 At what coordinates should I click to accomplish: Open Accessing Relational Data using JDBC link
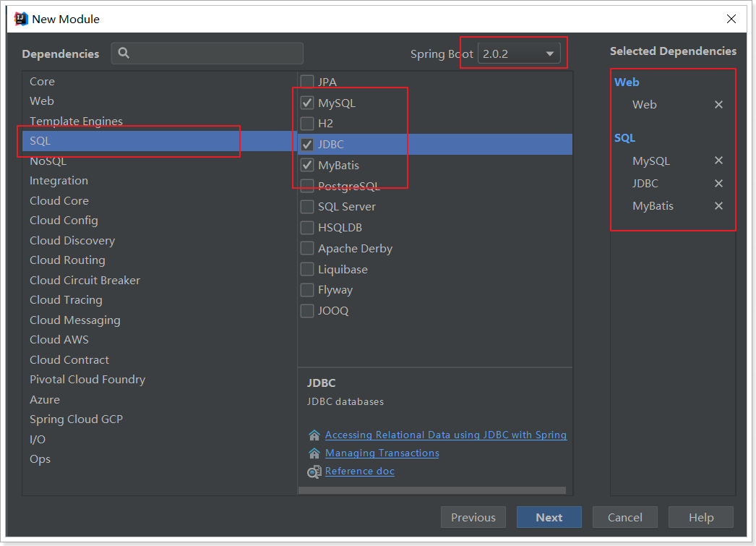pos(446,435)
